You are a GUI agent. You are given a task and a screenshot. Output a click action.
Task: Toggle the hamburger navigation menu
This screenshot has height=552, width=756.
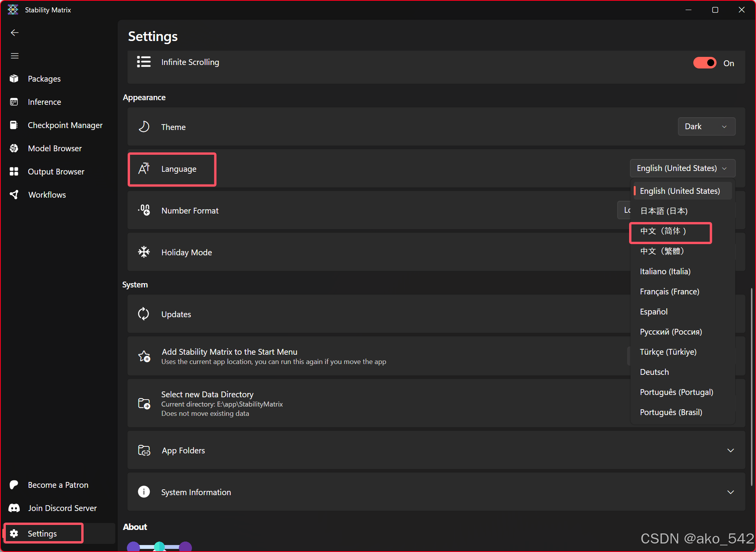tap(15, 56)
